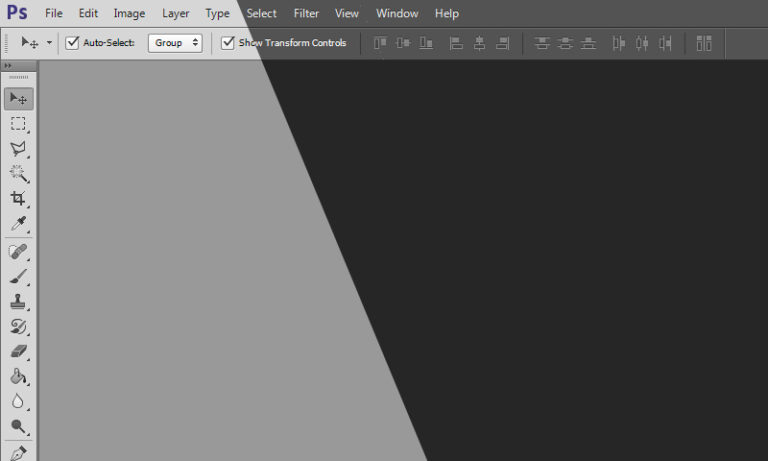Choose the Quick Selection tool
The width and height of the screenshot is (768, 461).
pos(18,174)
